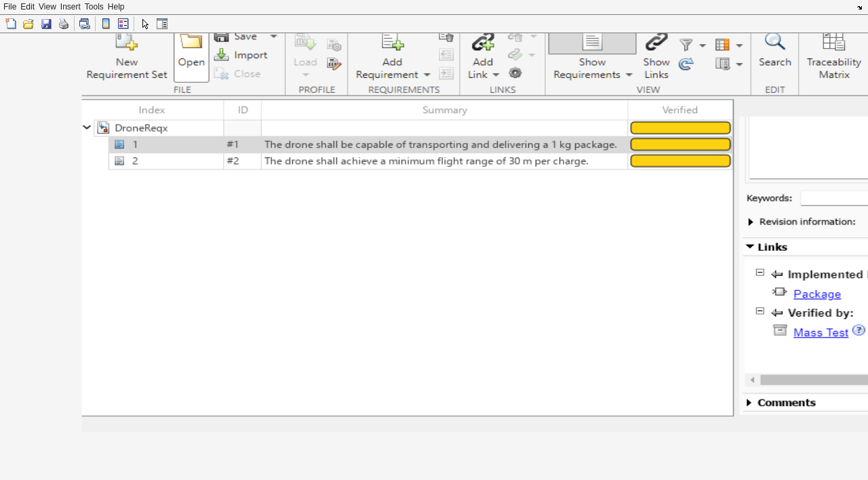Collapse the Implemented by links group

759,273
